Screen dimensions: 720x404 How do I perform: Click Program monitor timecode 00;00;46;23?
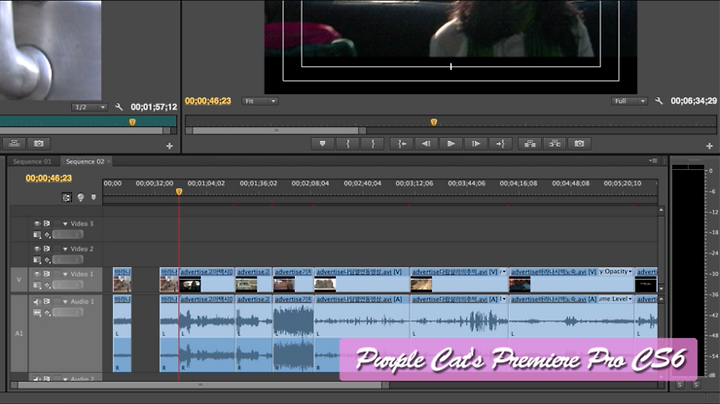click(x=208, y=101)
